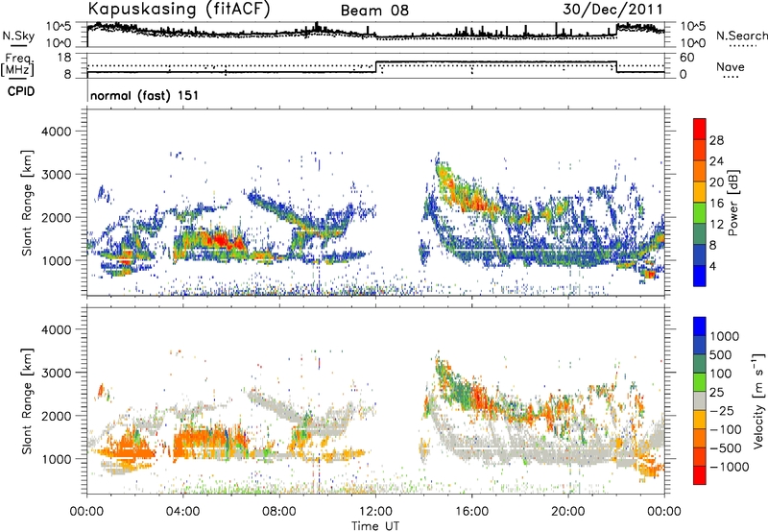Click the text normal (fast) 151
The image size is (768, 532).
(x=145, y=95)
